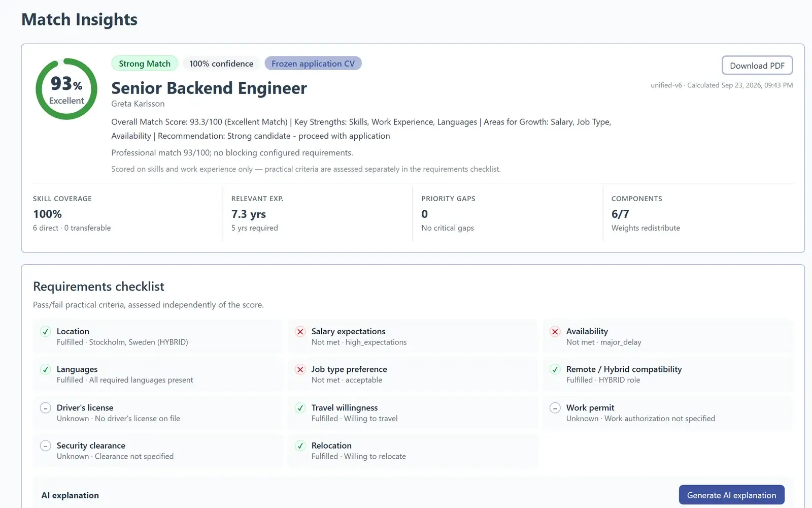Click the Travel willingness checkmark icon
The height and width of the screenshot is (508, 812).
(x=300, y=408)
